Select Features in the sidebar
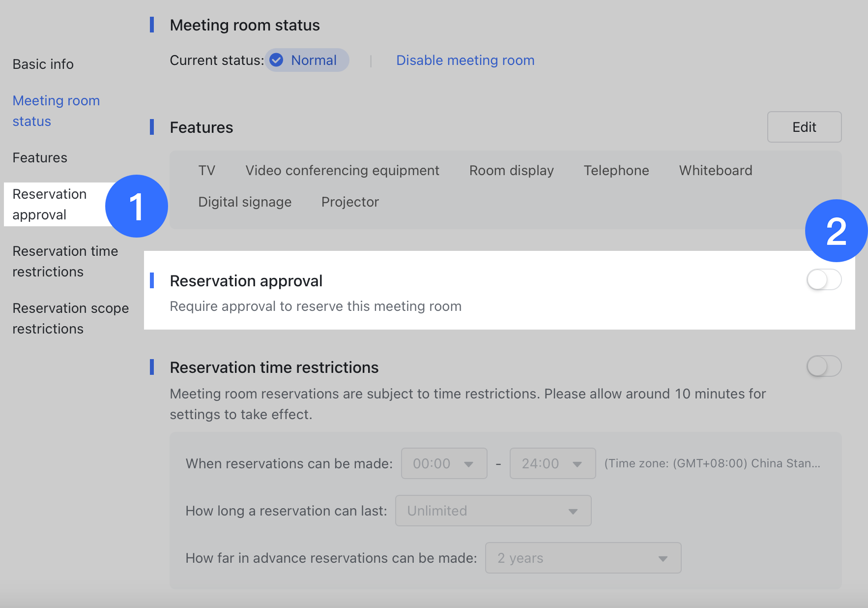This screenshot has height=608, width=868. tap(40, 157)
